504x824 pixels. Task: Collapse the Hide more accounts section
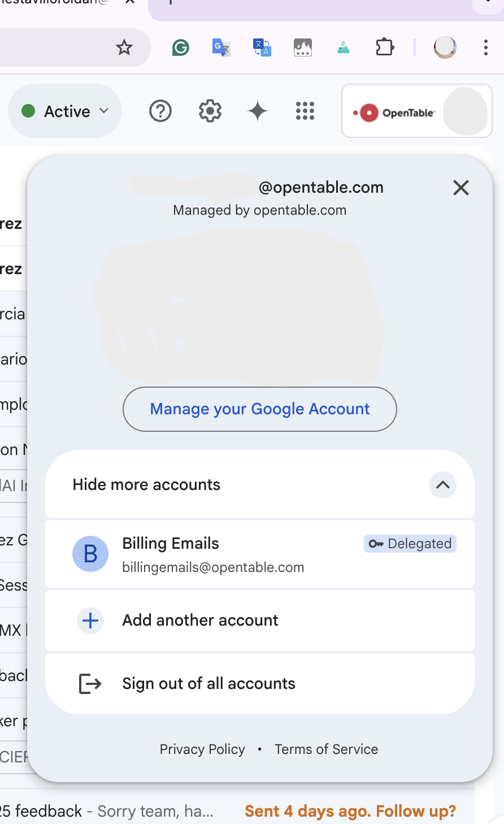(x=260, y=484)
